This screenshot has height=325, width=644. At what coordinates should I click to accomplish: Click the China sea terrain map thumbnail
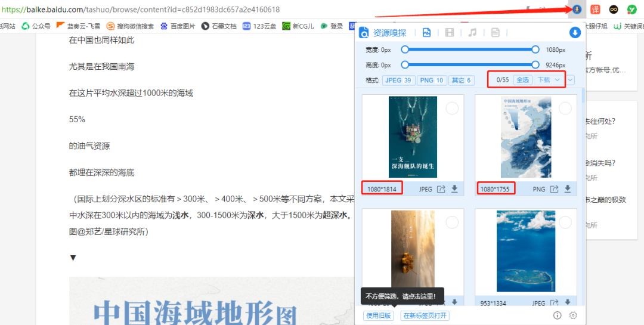(x=526, y=137)
